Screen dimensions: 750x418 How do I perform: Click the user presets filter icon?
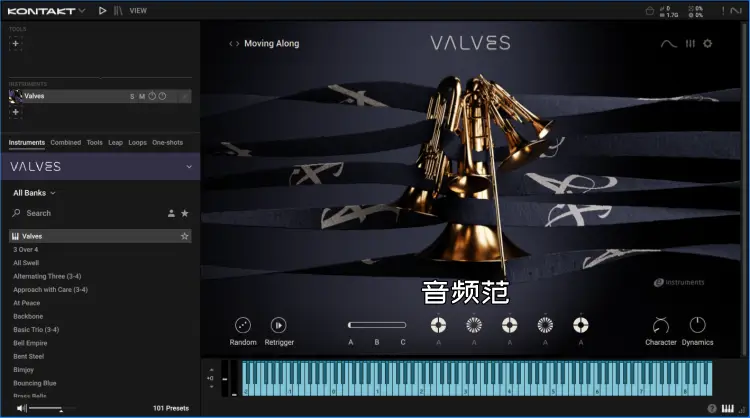point(171,213)
